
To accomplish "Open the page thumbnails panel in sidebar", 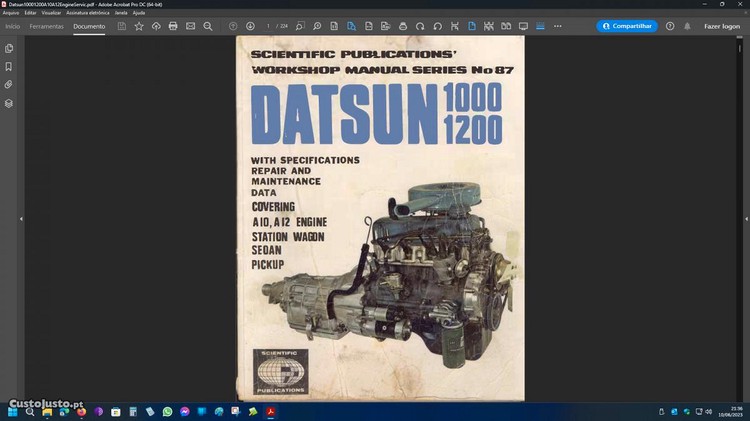I will [9, 48].
